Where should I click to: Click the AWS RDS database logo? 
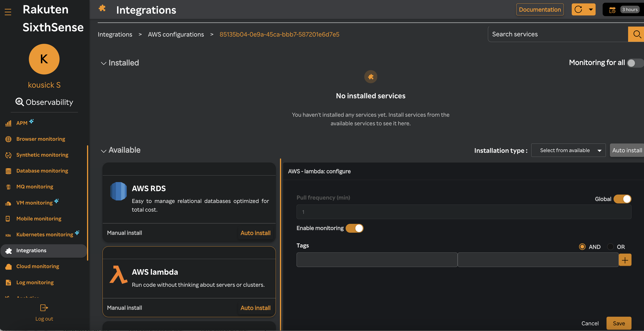[118, 191]
